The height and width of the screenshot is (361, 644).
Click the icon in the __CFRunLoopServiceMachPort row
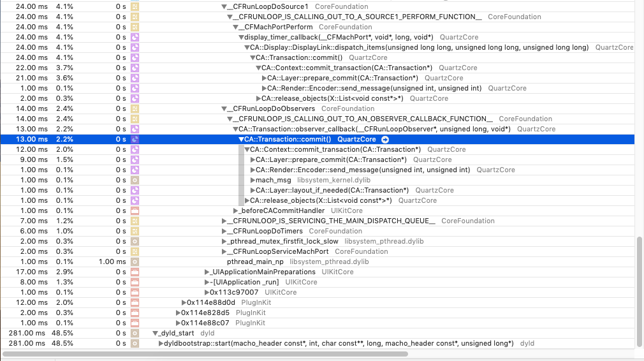click(135, 252)
